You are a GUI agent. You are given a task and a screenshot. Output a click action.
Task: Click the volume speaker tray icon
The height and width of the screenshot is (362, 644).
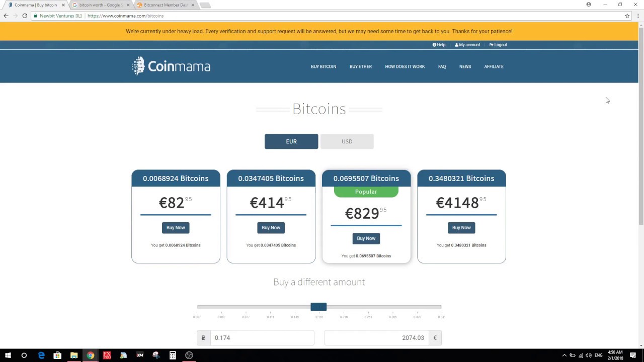pyautogui.click(x=589, y=355)
